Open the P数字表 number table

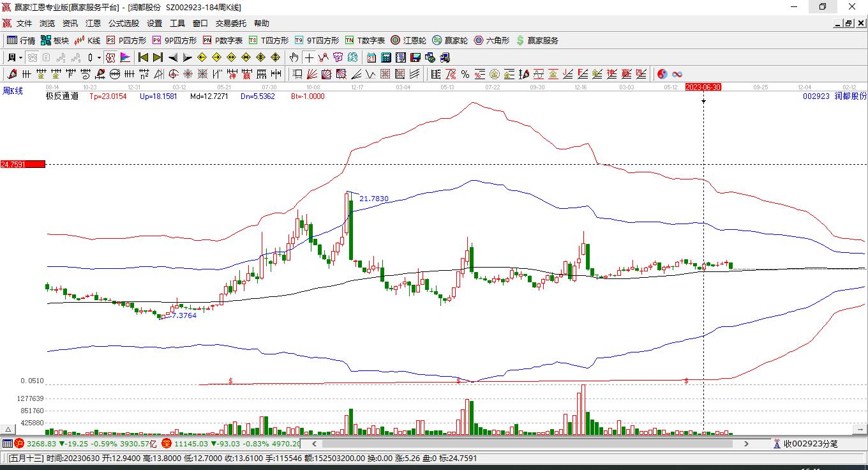(x=223, y=40)
